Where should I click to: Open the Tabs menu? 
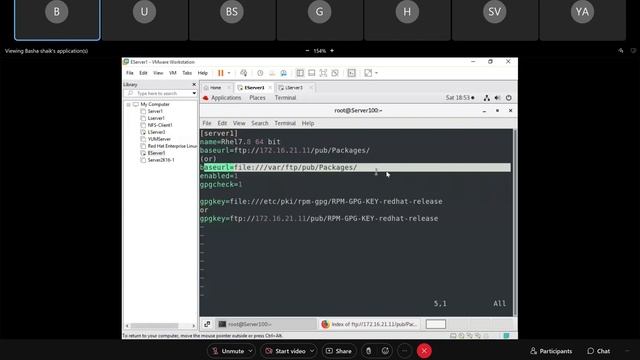pos(187,73)
